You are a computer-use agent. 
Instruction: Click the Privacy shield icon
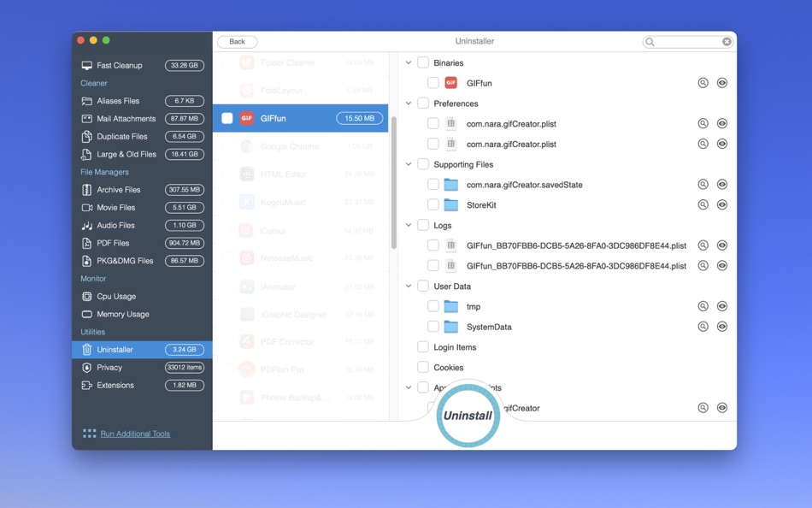coord(86,368)
